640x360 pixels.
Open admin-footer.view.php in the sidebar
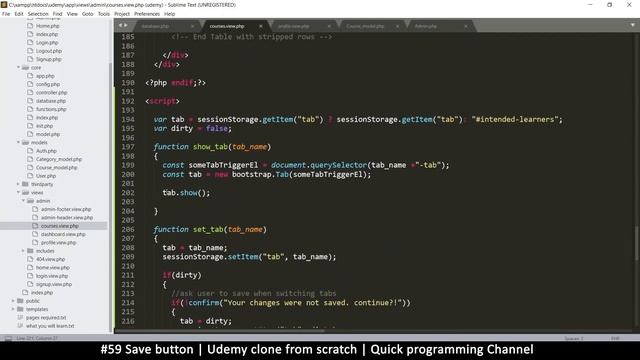coord(66,209)
